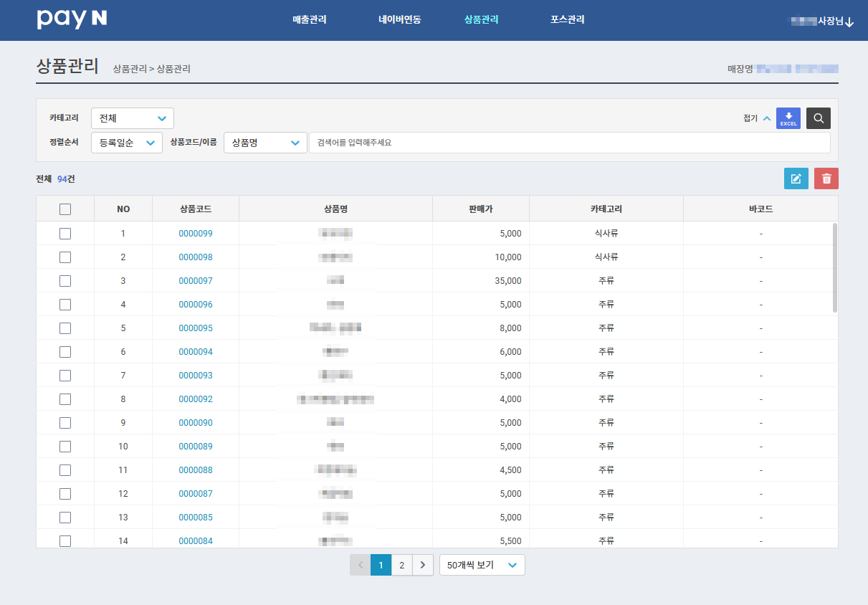Open product code 0000087 link
This screenshot has height=605, width=868.
click(196, 494)
